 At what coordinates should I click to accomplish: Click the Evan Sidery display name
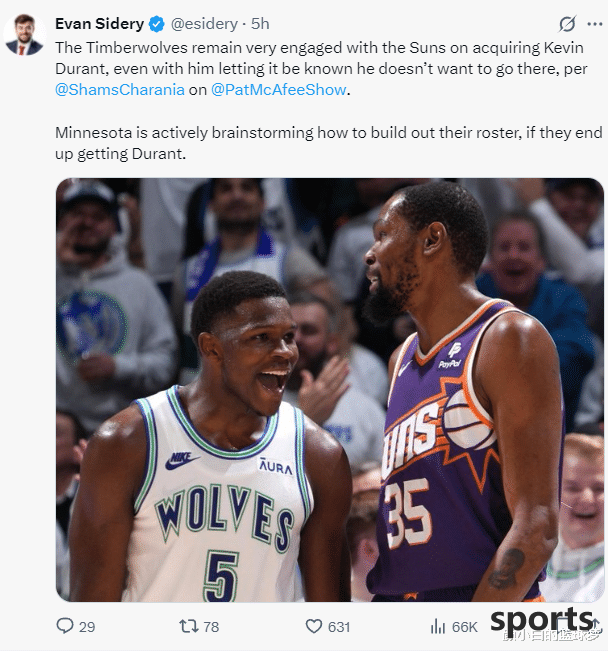100,24
